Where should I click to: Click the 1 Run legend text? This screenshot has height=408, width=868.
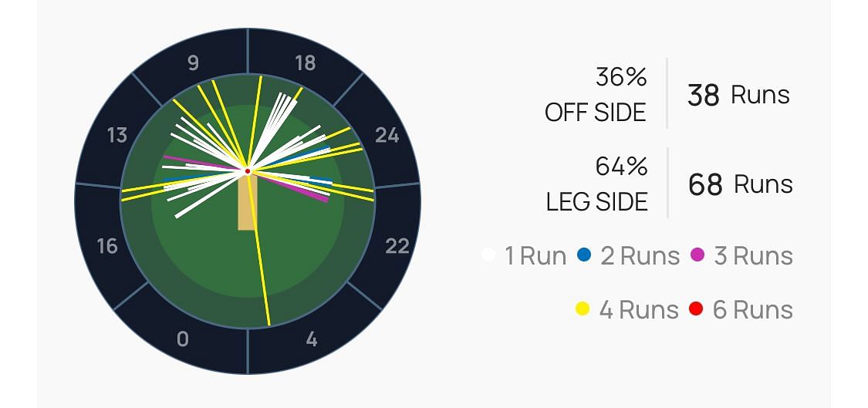(x=535, y=255)
